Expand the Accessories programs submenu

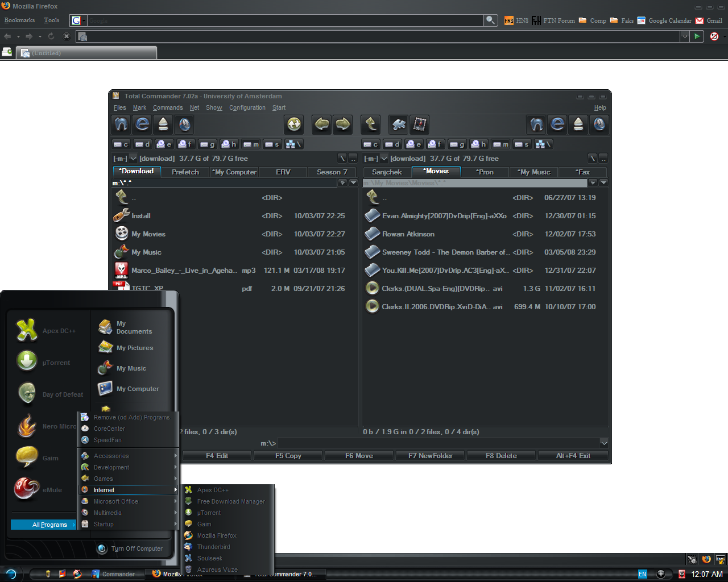pos(128,456)
